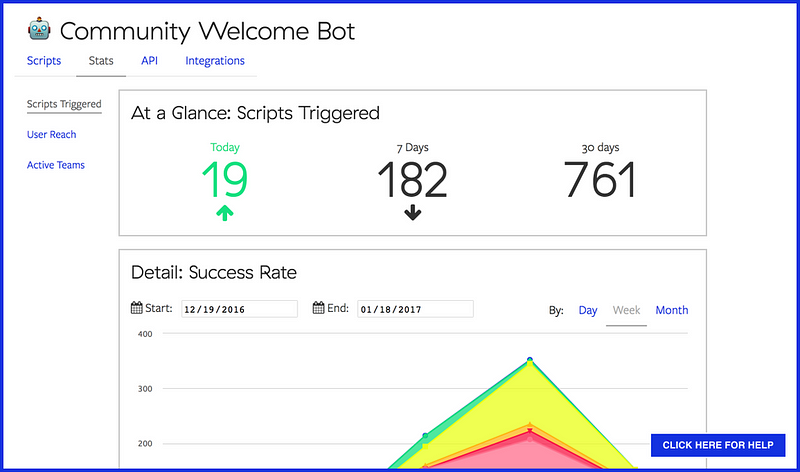Click the Community Welcome Bot title

(207, 31)
